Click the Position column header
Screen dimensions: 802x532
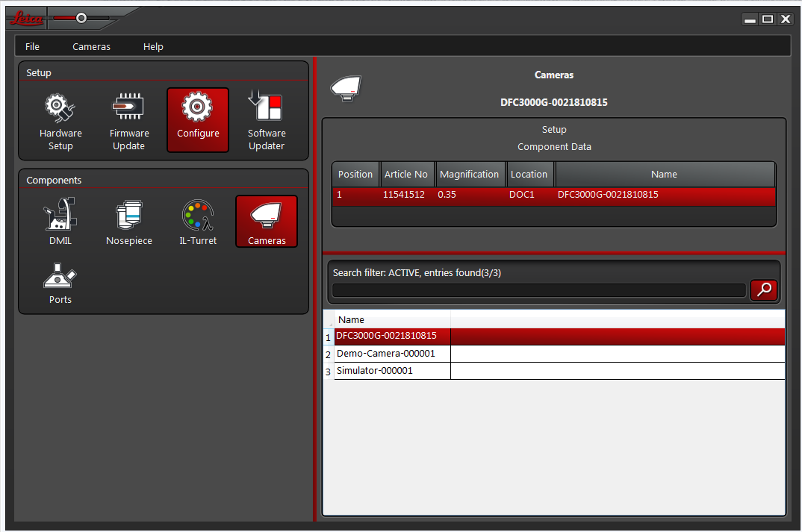[355, 175]
